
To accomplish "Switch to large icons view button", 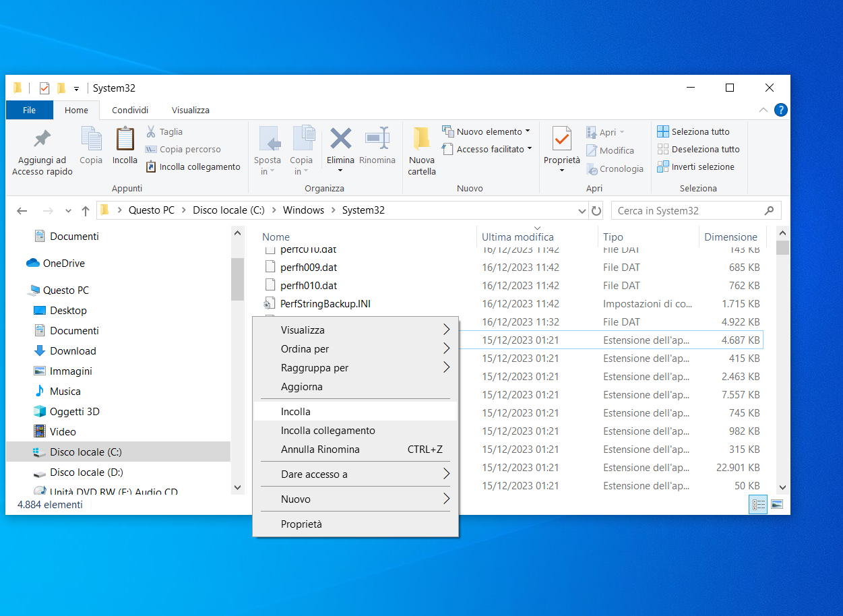I will (777, 504).
